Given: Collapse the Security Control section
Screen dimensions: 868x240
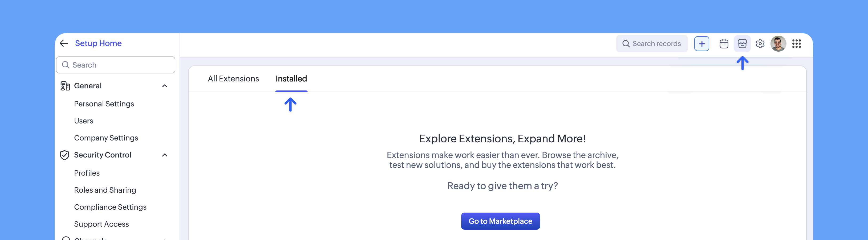Looking at the screenshot, I should point(165,155).
